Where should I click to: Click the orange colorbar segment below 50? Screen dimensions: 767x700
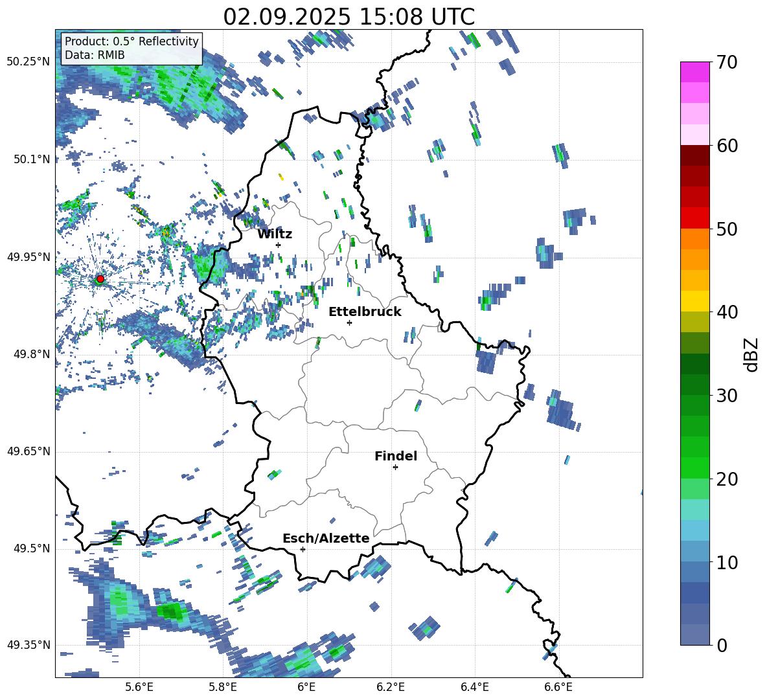(x=694, y=239)
